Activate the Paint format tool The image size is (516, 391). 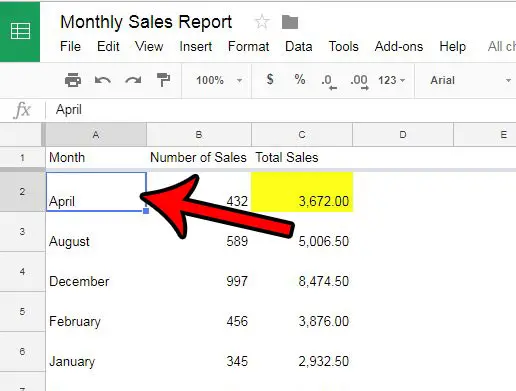(163, 80)
